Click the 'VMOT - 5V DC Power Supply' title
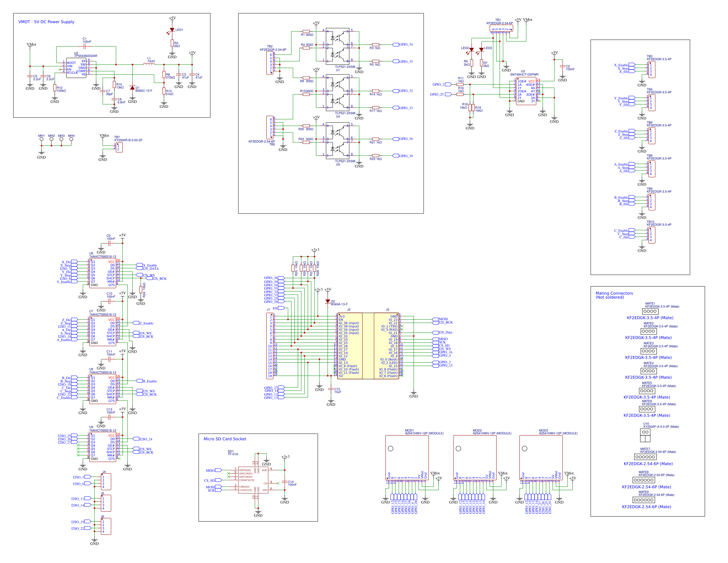Image resolution: width=728 pixels, height=563 pixels. (x=46, y=22)
